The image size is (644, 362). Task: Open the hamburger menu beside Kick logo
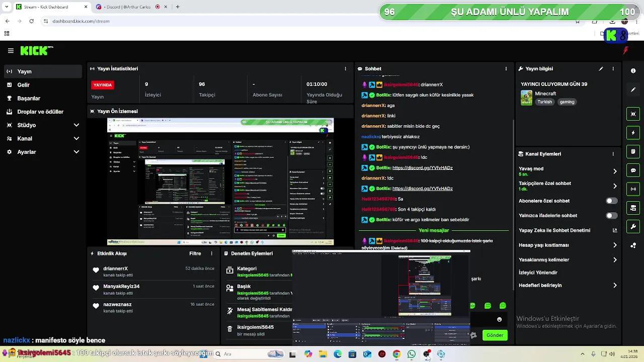point(11,51)
